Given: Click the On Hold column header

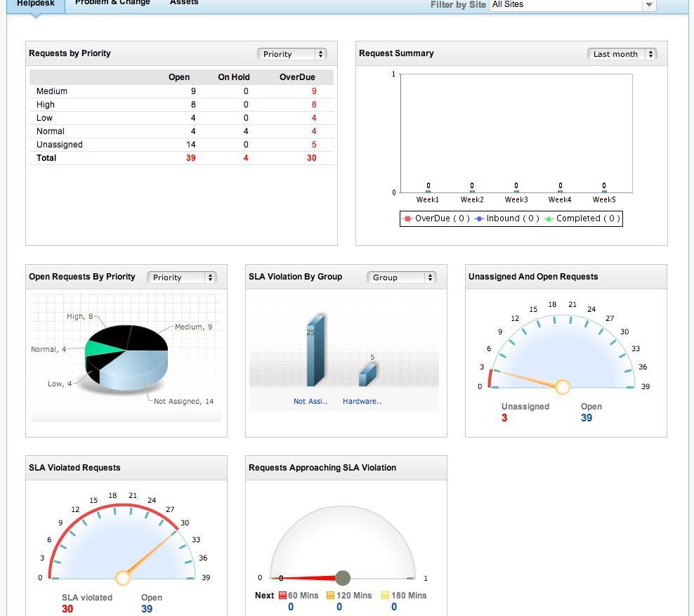Looking at the screenshot, I should coord(234,77).
